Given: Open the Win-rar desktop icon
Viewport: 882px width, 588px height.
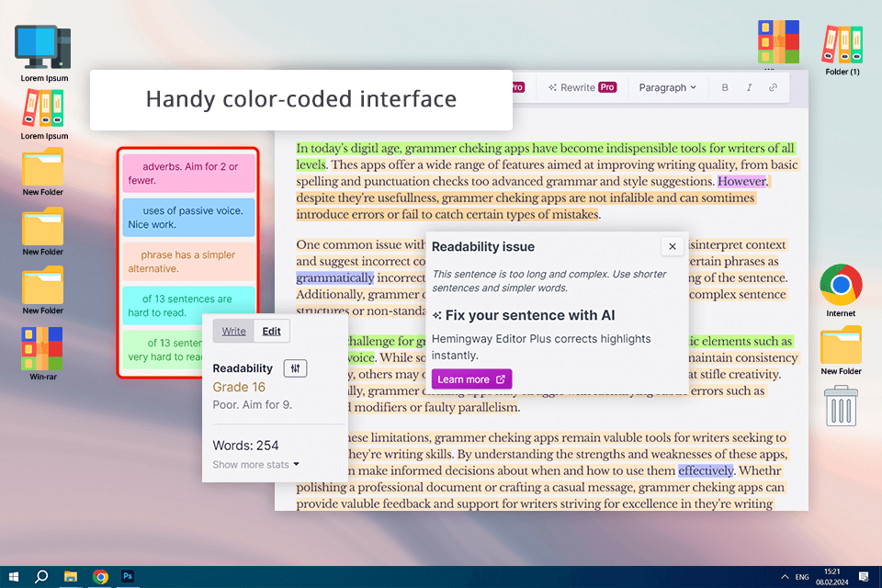Looking at the screenshot, I should [x=43, y=354].
